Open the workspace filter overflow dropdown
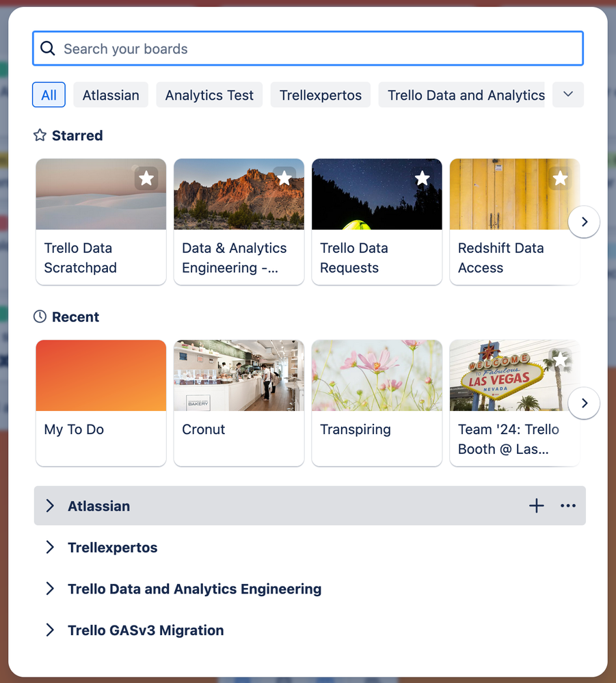This screenshot has width=616, height=683. (568, 94)
